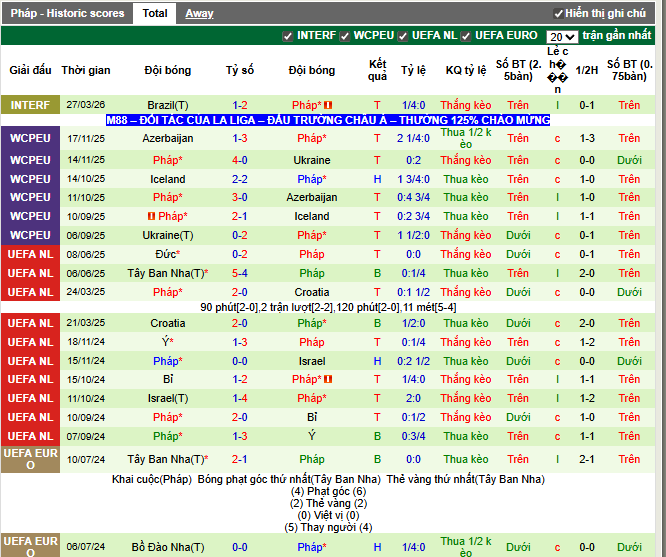Click Ukraine(T) team in 06/09/25 row
This screenshot has width=666, height=557.
(168, 235)
